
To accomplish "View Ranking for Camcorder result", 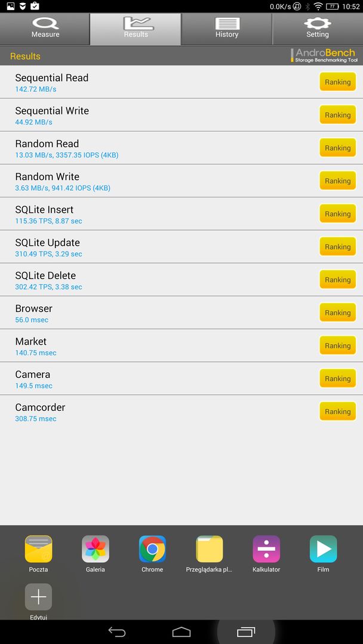I will [x=337, y=411].
